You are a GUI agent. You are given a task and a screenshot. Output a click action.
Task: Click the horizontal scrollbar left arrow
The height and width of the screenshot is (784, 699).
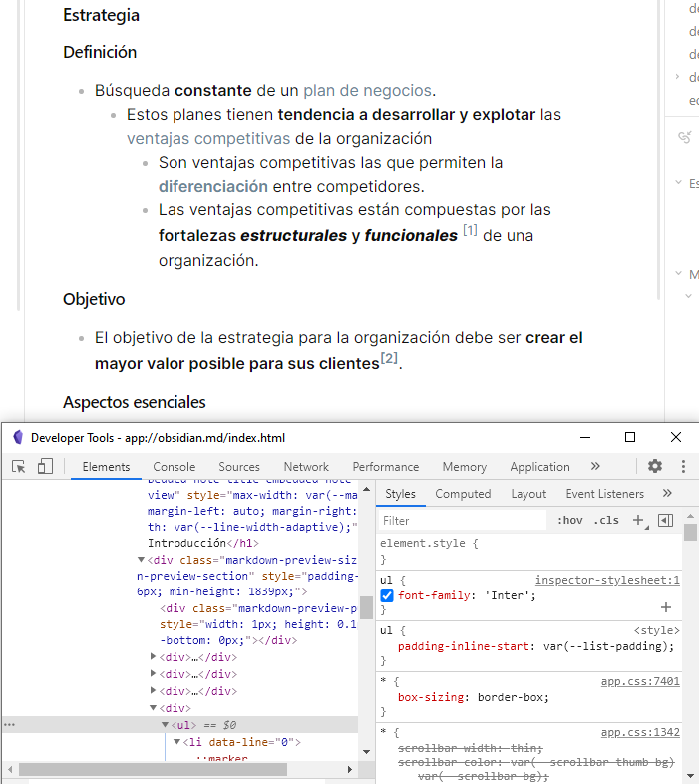click(10, 769)
